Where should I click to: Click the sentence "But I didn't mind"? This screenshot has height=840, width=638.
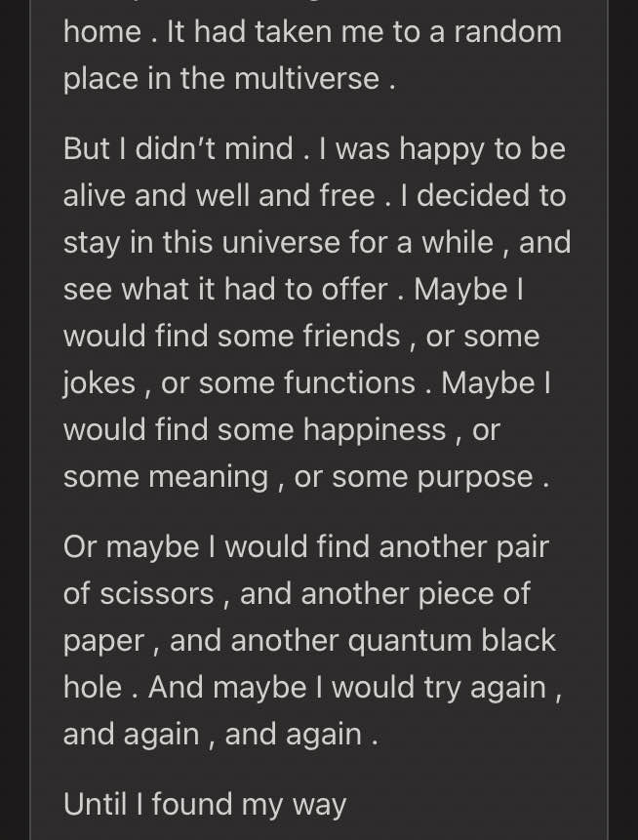coord(179,148)
